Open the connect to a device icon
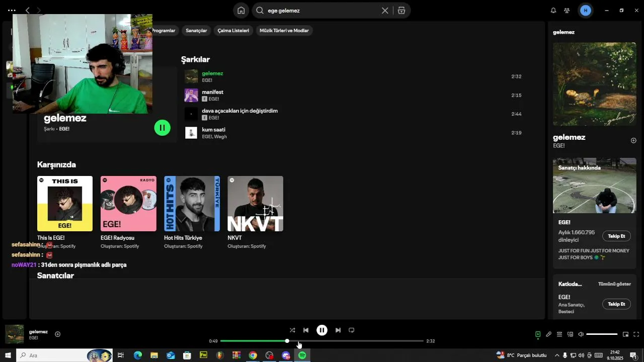The image size is (644, 362). (570, 334)
